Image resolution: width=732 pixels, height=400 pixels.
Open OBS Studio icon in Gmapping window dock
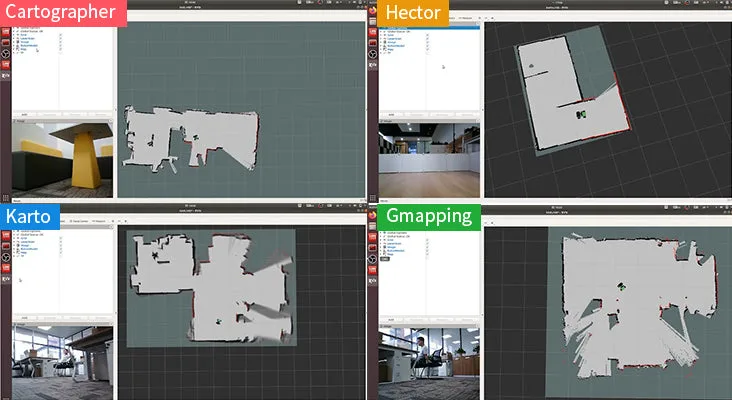point(372,259)
